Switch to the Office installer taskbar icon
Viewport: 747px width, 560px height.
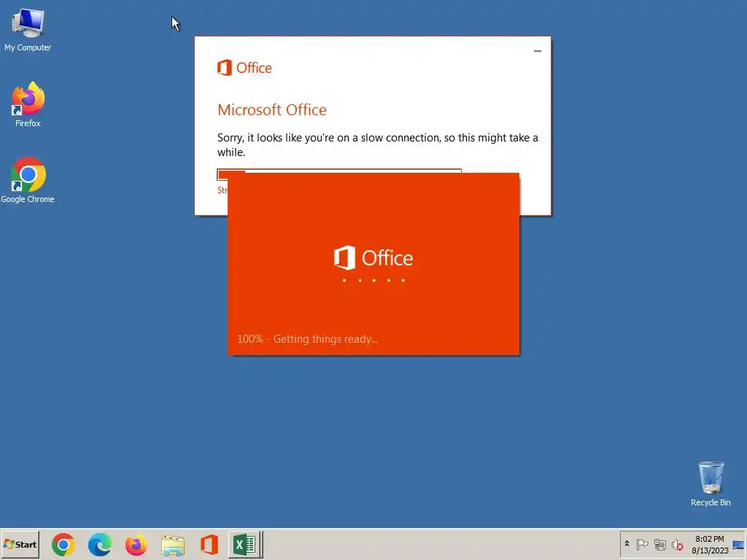pos(209,545)
